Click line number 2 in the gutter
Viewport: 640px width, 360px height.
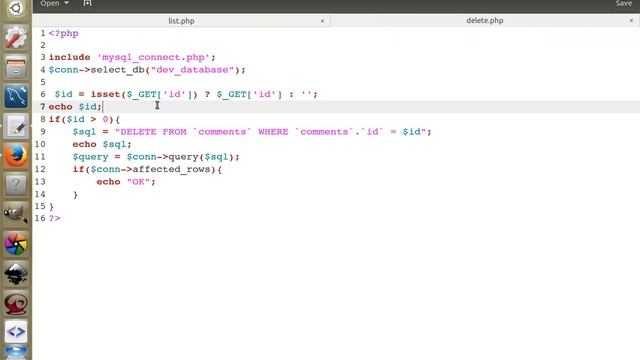coord(43,45)
